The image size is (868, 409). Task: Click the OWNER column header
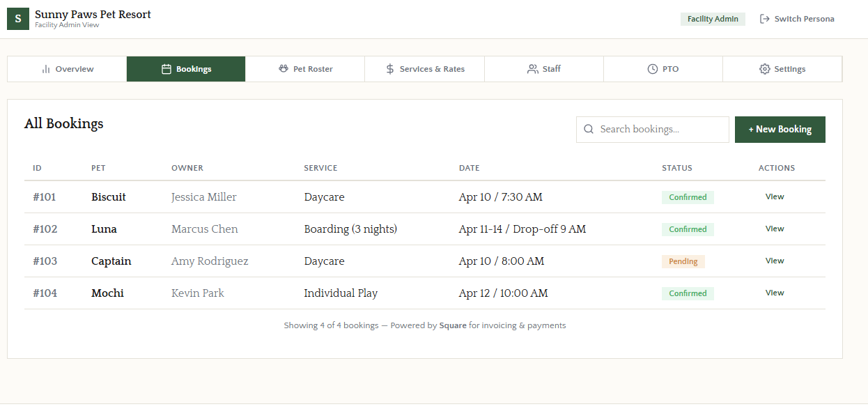click(x=187, y=168)
